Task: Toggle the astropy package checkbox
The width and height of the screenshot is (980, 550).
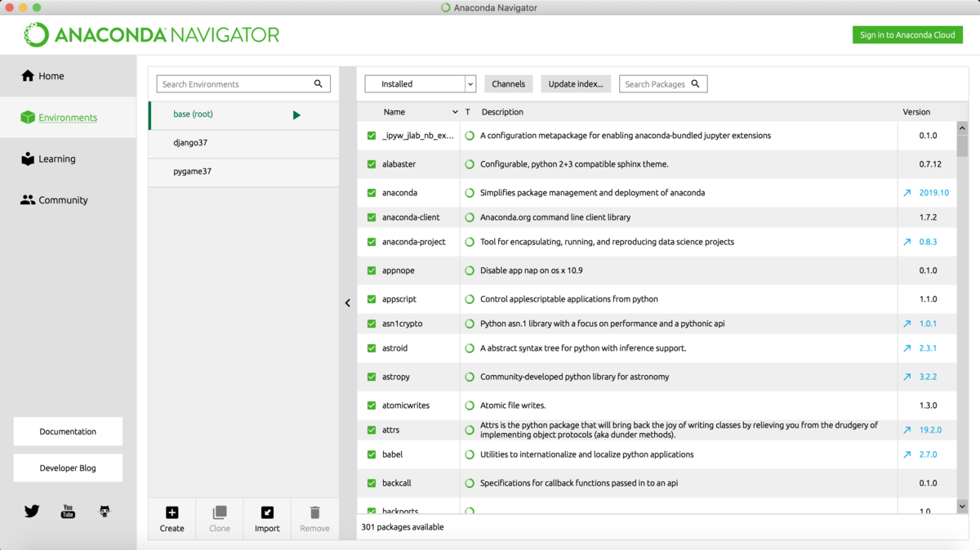Action: [372, 377]
